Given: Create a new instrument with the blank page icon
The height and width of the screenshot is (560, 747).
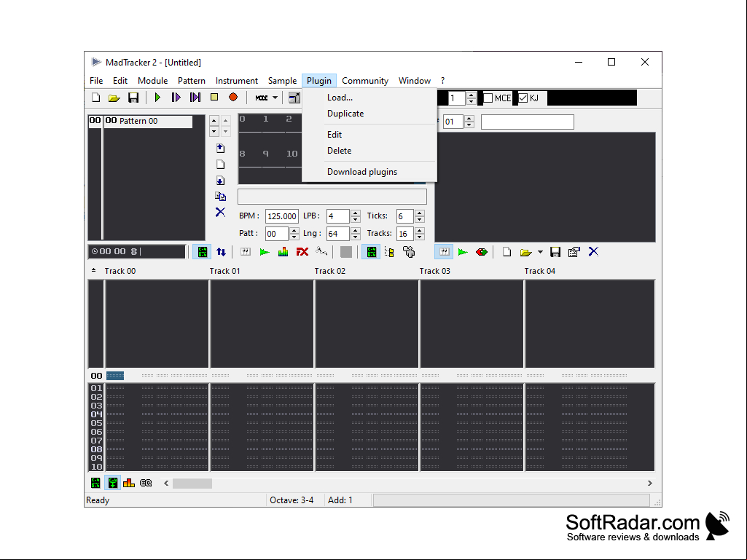Looking at the screenshot, I should 507,252.
